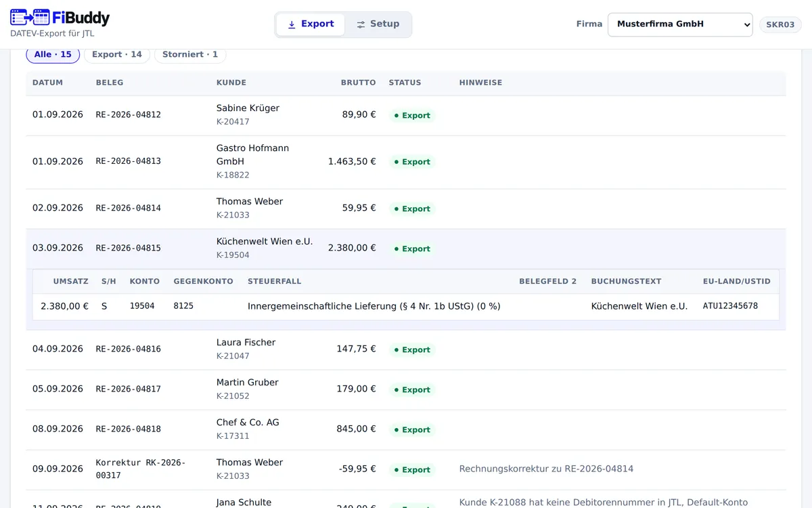Click the customer name Chef & Co. AG
Image resolution: width=812 pixels, height=508 pixels.
pyautogui.click(x=248, y=422)
